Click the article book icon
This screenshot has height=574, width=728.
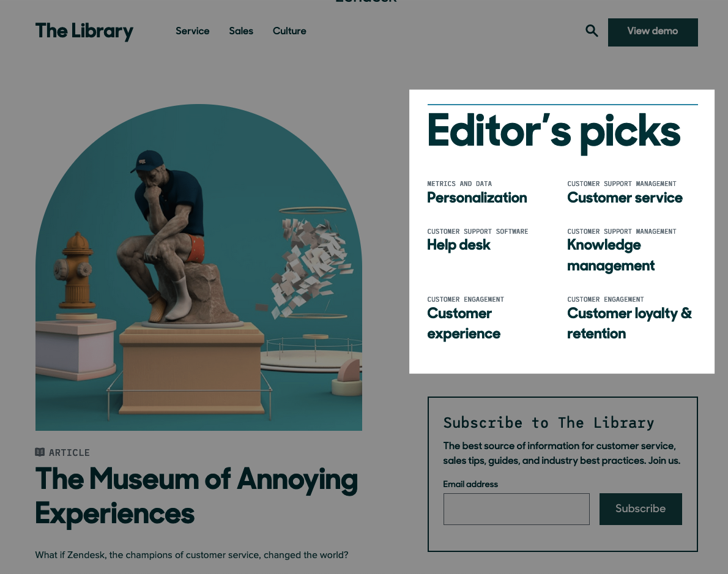[x=40, y=452]
